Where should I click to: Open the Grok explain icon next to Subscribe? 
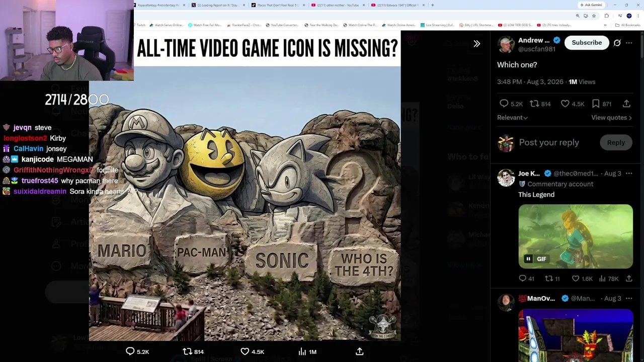[617, 43]
